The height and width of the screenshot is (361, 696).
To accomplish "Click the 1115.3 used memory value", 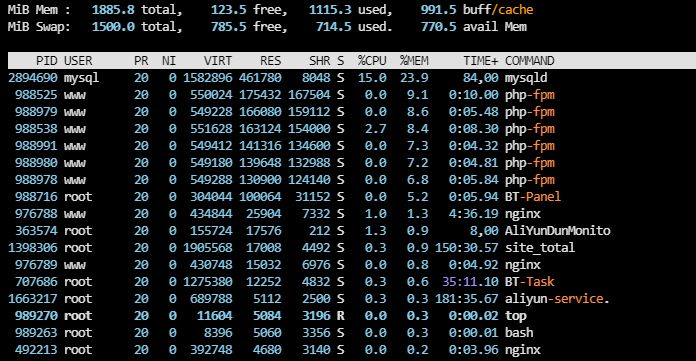I will coord(330,9).
